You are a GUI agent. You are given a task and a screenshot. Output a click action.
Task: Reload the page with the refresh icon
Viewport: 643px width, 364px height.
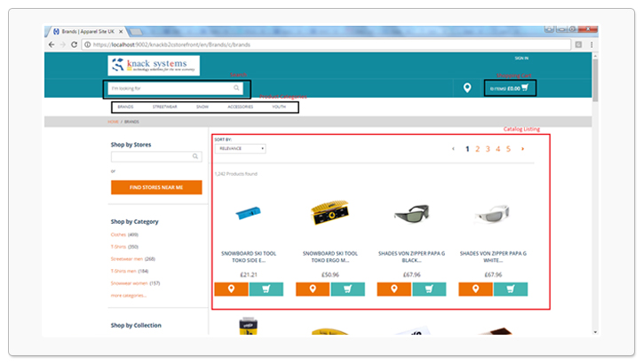pos(74,44)
